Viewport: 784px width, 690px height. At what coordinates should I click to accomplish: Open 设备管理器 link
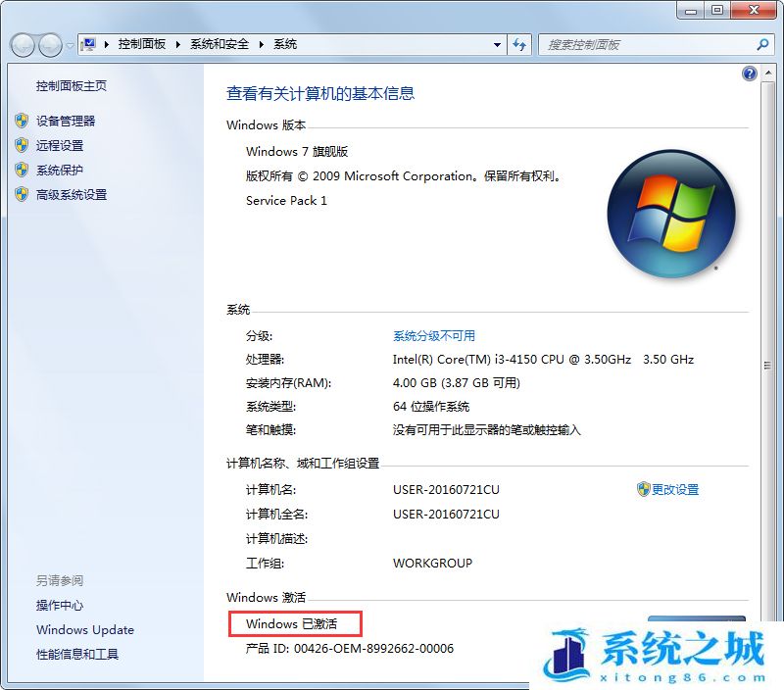(66, 121)
